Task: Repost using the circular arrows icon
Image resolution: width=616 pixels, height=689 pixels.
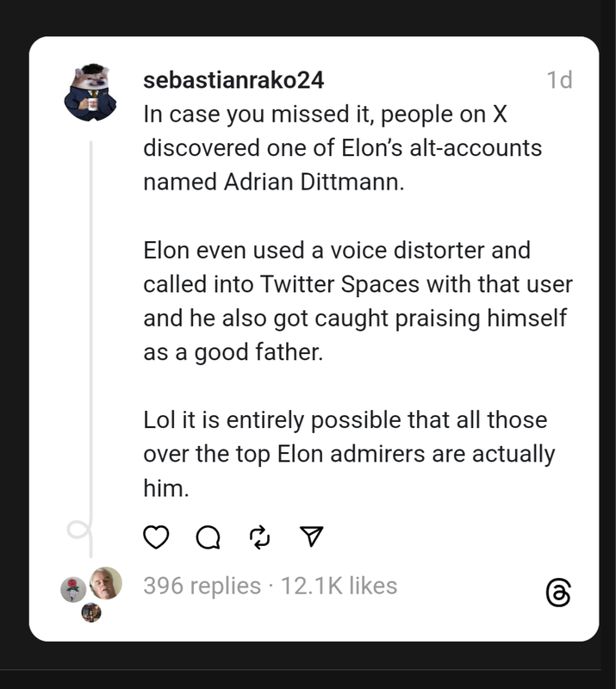Action: (259, 537)
